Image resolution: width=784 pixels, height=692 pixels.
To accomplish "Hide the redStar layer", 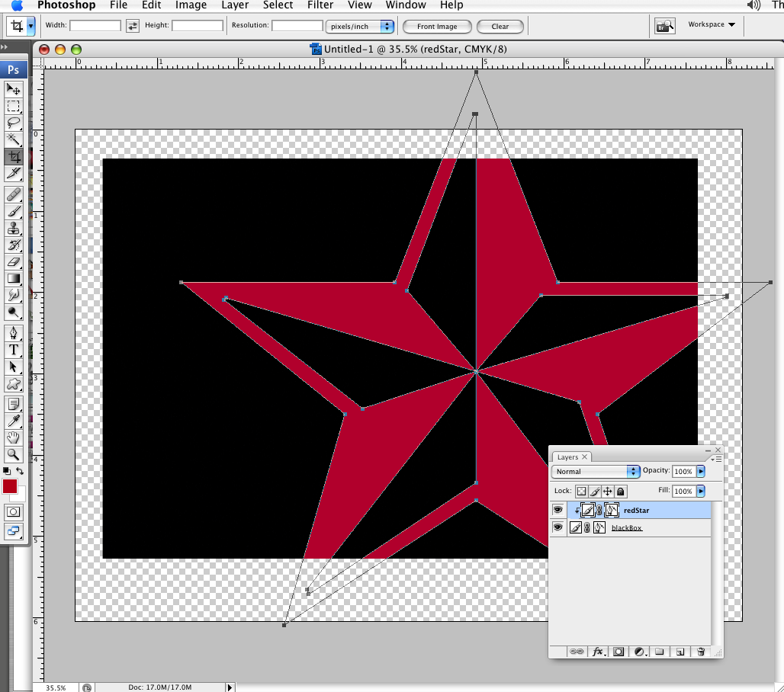I will [x=557, y=510].
